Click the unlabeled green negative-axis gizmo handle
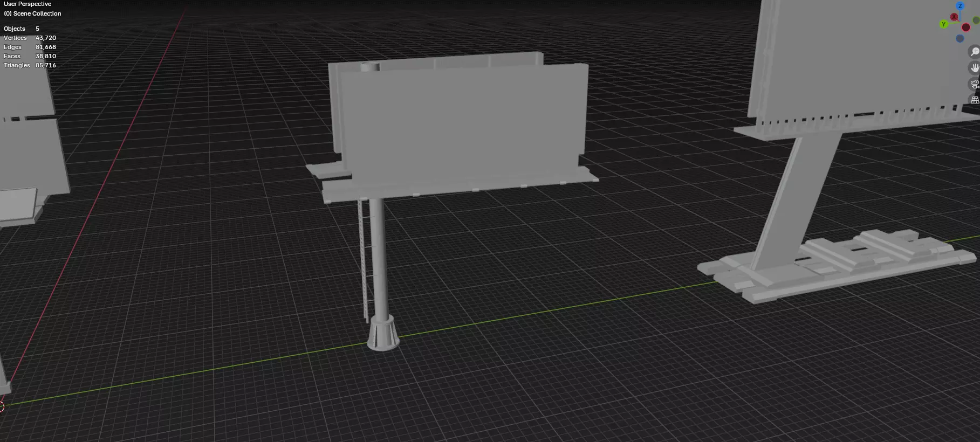The width and height of the screenshot is (980, 442). 976,20
